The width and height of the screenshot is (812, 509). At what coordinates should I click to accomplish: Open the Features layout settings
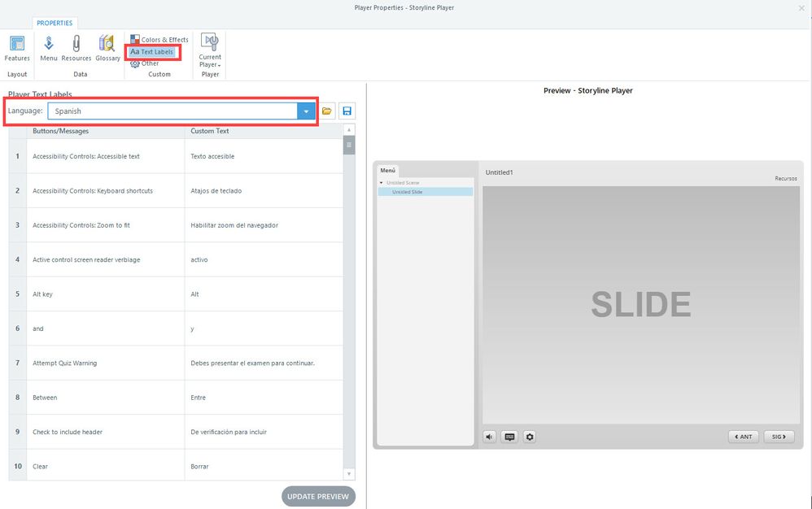17,49
